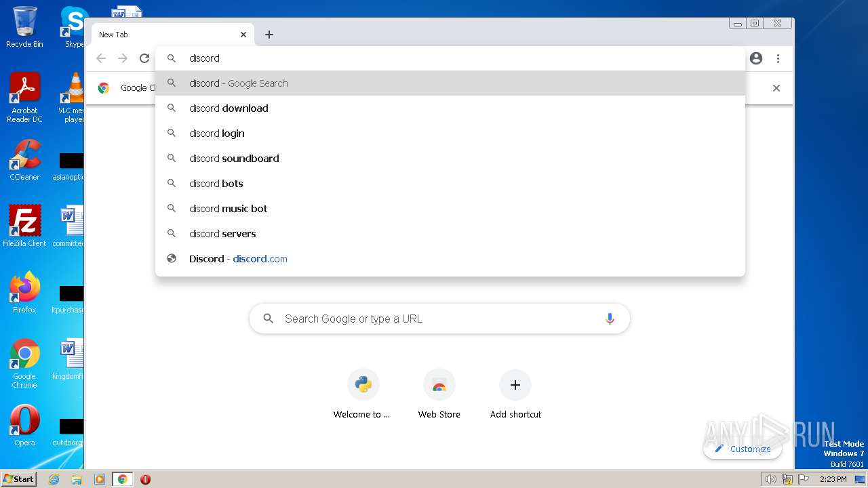Choose the discord soundboard suggestion
Viewport: 868px width, 488px height.
click(x=450, y=159)
